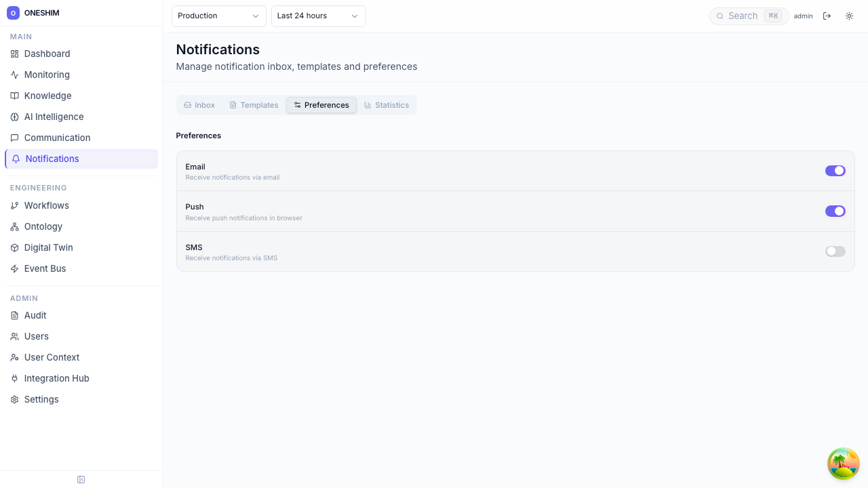868x488 pixels.
Task: Switch to the Inbox tab
Action: [x=199, y=105]
